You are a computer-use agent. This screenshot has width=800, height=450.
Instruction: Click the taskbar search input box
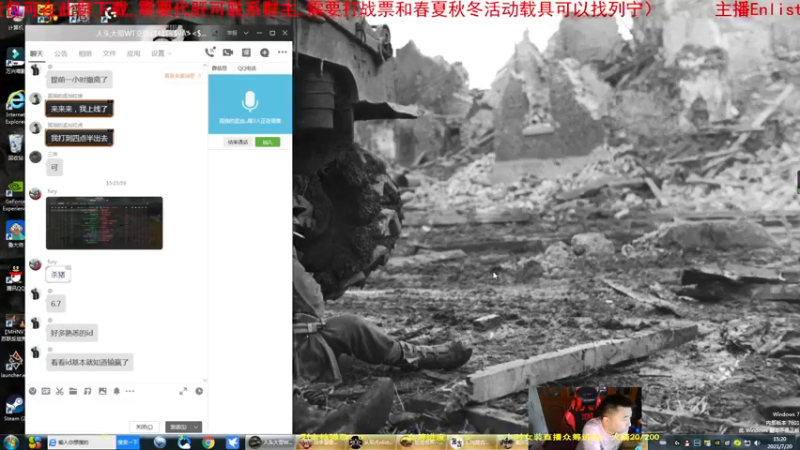tap(82, 442)
